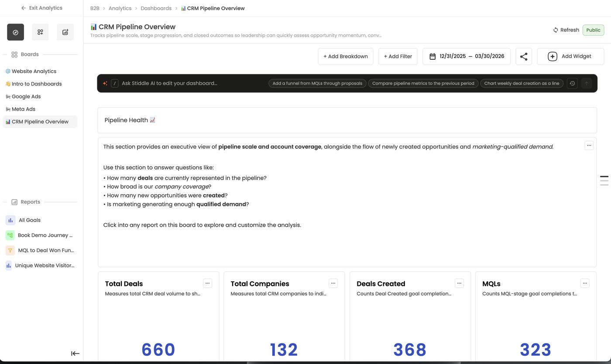Open the Intro to Dashboards board

pos(40,84)
